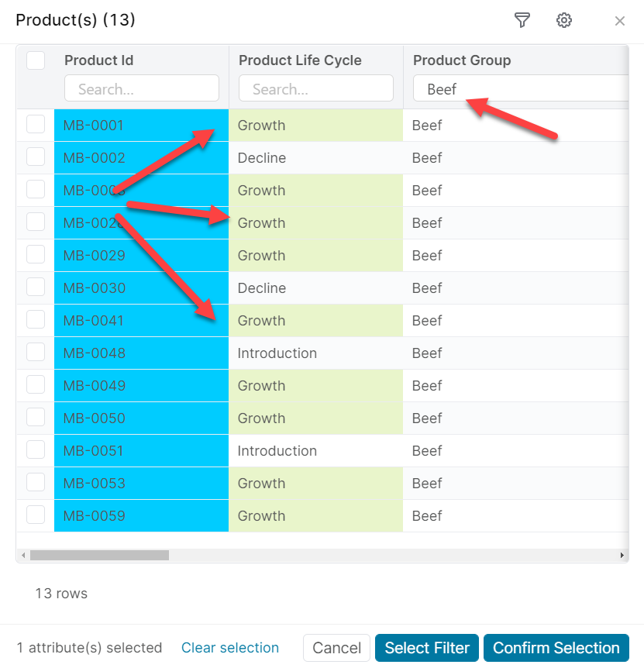Image resolution: width=644 pixels, height=668 pixels.
Task: Open the table settings gear
Action: [x=563, y=21]
